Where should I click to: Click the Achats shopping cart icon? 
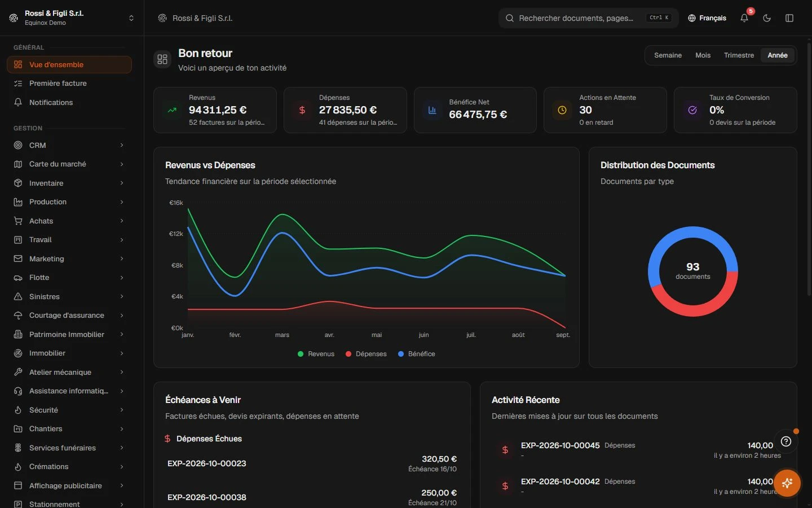tap(18, 221)
